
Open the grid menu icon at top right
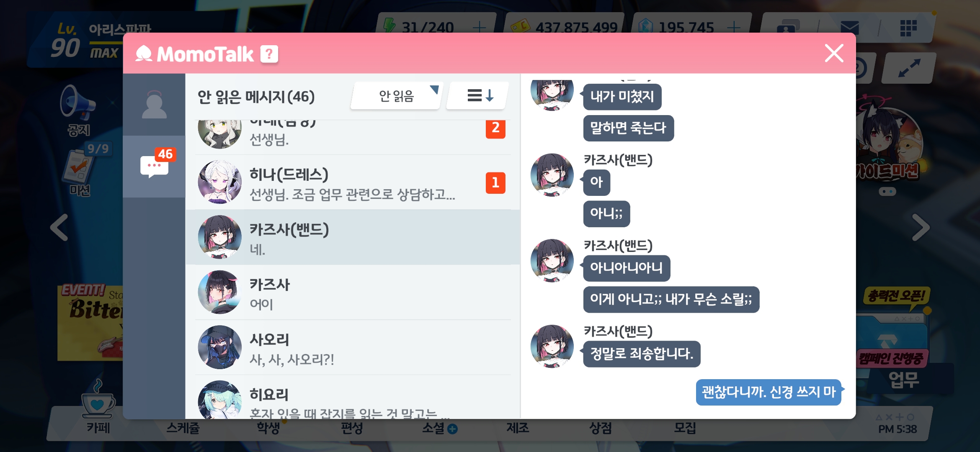pyautogui.click(x=908, y=28)
